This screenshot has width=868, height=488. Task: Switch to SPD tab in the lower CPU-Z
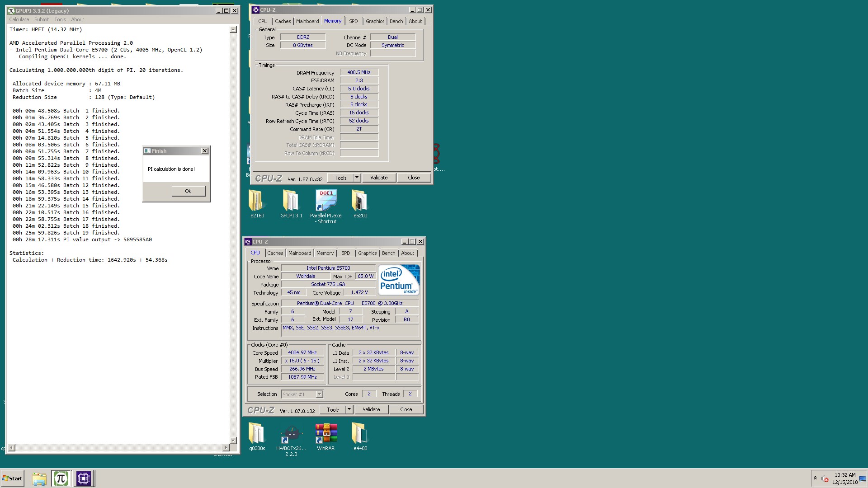(346, 253)
